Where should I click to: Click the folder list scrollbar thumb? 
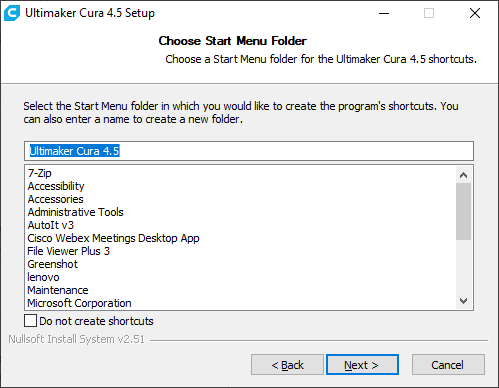click(x=463, y=211)
